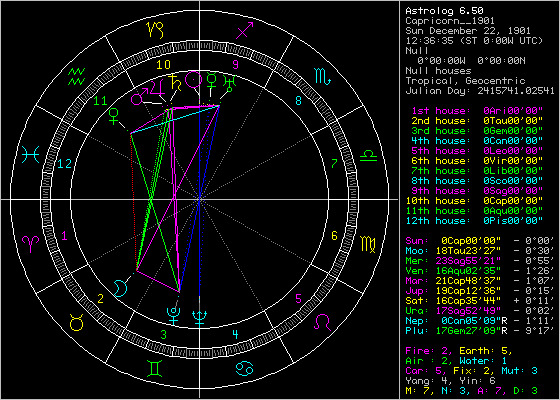The height and width of the screenshot is (400, 560).
Task: Click the magenta Leo zodiac glyph
Action: [x=322, y=322]
